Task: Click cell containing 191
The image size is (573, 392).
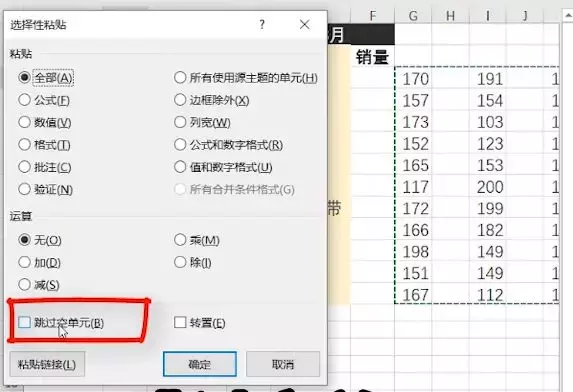Action: [x=487, y=79]
